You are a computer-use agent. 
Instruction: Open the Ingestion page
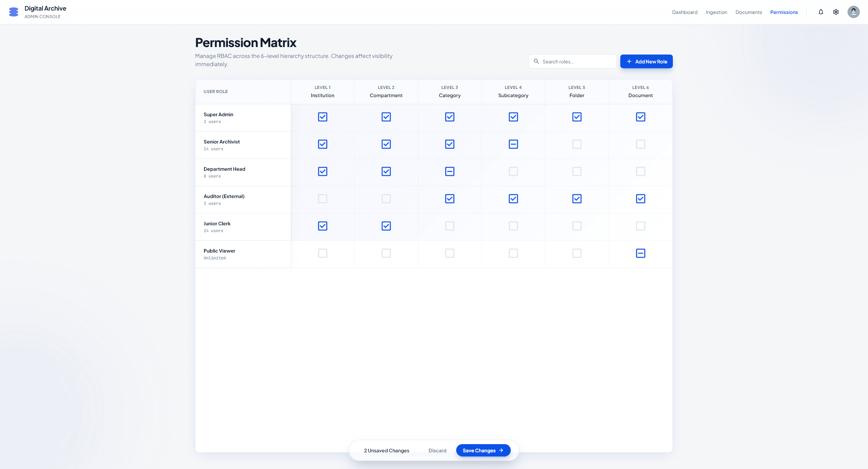(x=716, y=12)
